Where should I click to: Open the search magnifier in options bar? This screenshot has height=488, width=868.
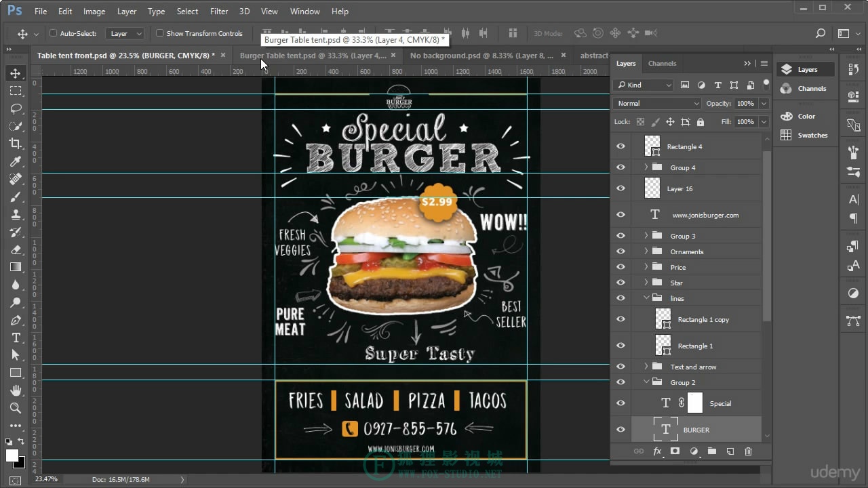(821, 33)
